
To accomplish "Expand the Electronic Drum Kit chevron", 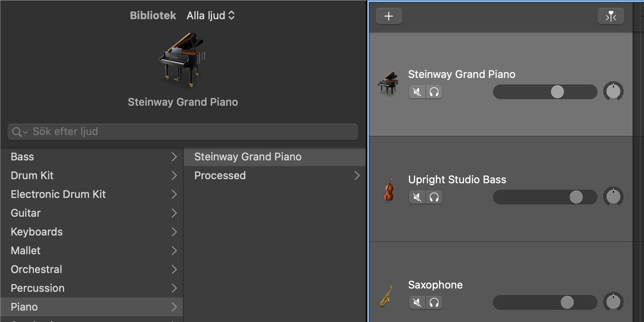I will point(174,194).
